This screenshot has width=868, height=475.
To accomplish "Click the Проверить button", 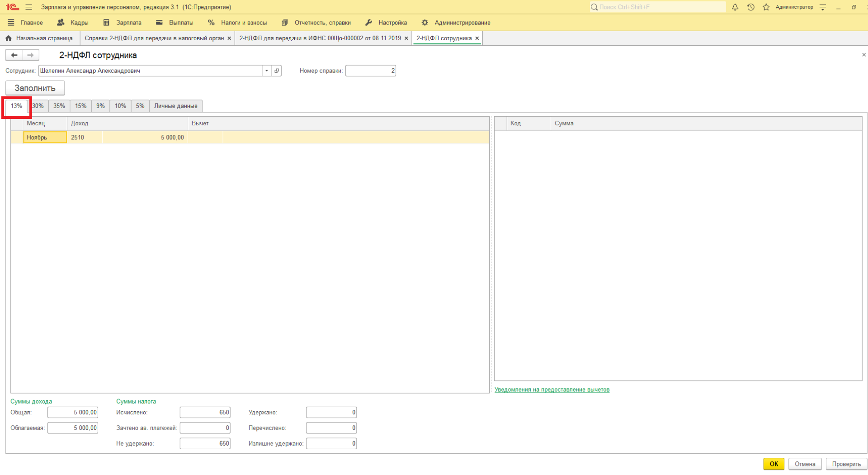I will point(846,464).
